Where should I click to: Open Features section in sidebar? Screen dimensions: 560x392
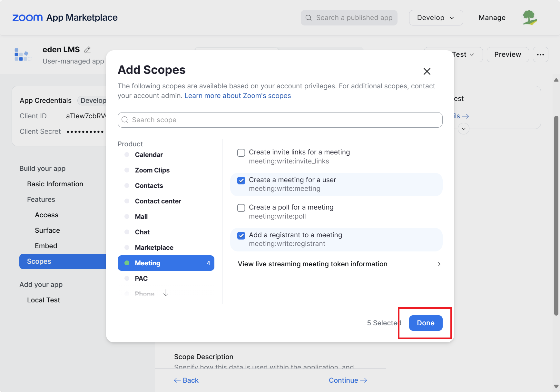point(41,200)
